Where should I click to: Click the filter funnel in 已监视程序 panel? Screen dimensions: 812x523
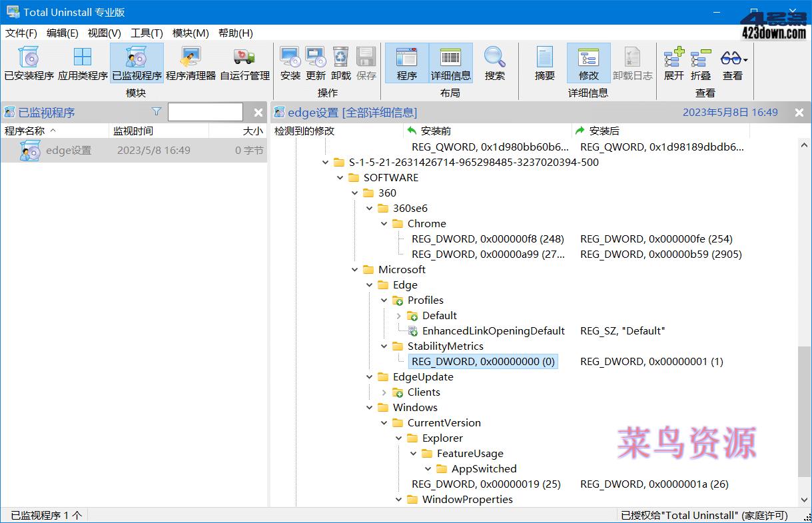click(156, 111)
